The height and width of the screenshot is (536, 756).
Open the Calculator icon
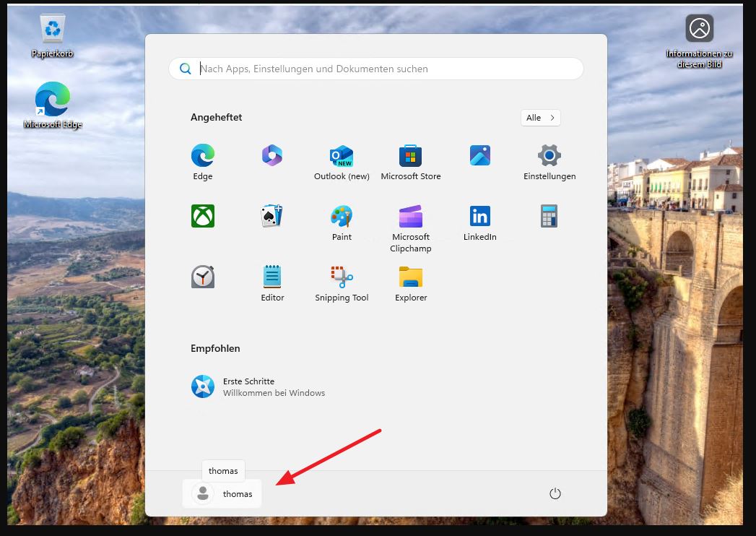549,216
